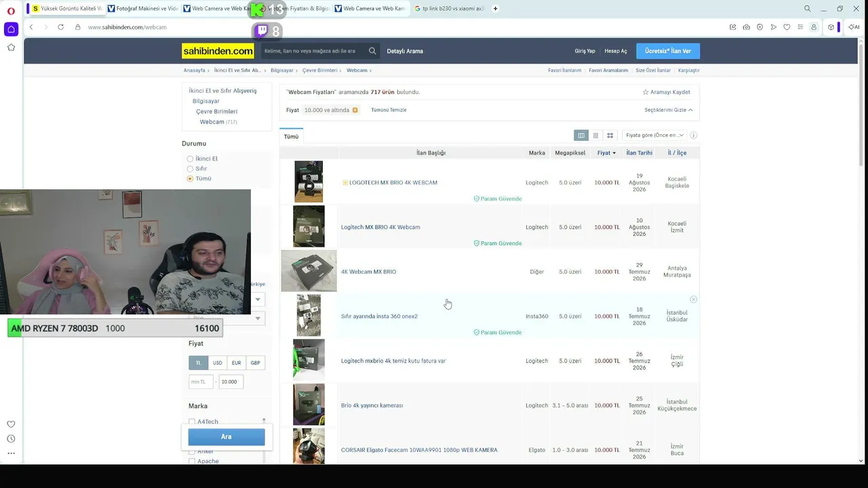The height and width of the screenshot is (488, 868).
Task: Sort by İlan Tarihi column header
Action: pyautogui.click(x=639, y=153)
